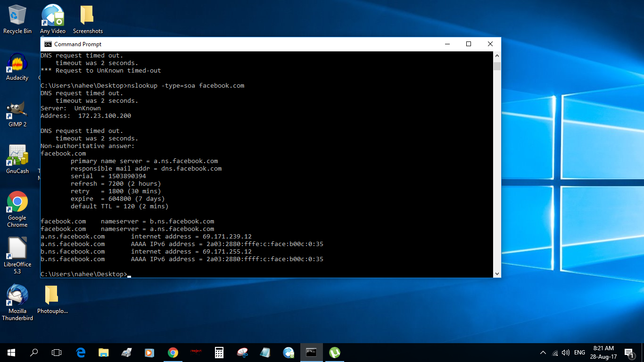Open the Command Prompt title bar system icon
The width and height of the screenshot is (644, 362).
click(48, 44)
